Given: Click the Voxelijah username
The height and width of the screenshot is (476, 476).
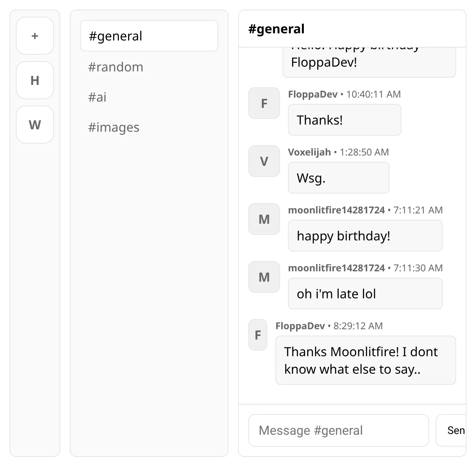Looking at the screenshot, I should pyautogui.click(x=309, y=152).
